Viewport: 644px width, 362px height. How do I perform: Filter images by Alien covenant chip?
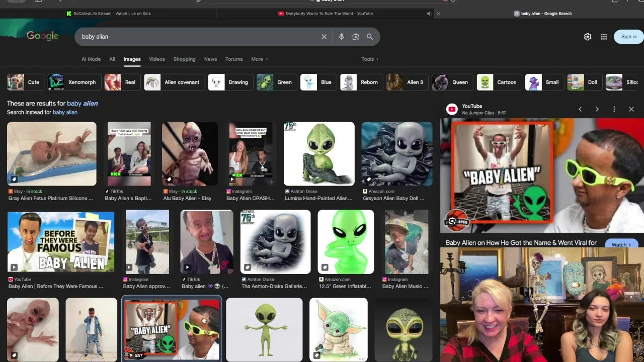coord(174,82)
